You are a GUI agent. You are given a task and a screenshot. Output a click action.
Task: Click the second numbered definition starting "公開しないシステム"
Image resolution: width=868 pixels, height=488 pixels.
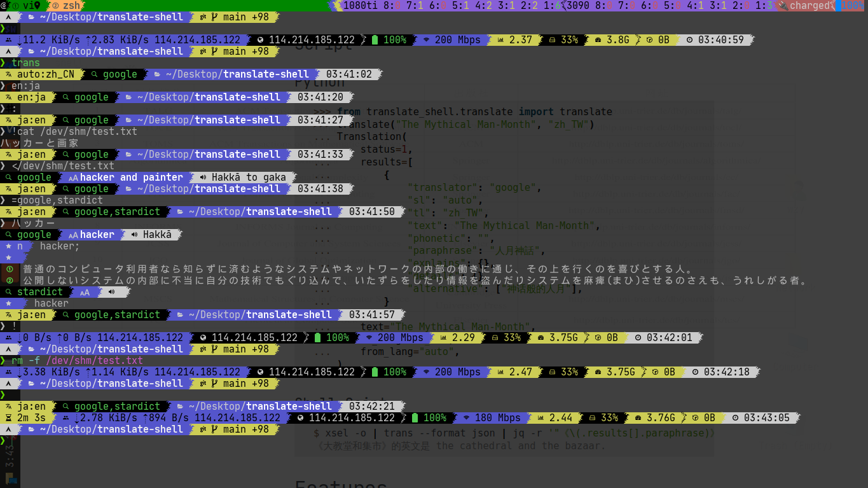[x=416, y=280]
